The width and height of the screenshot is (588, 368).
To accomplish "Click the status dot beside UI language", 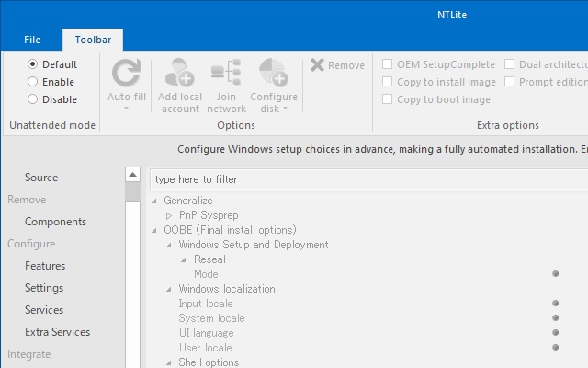I will coord(555,332).
